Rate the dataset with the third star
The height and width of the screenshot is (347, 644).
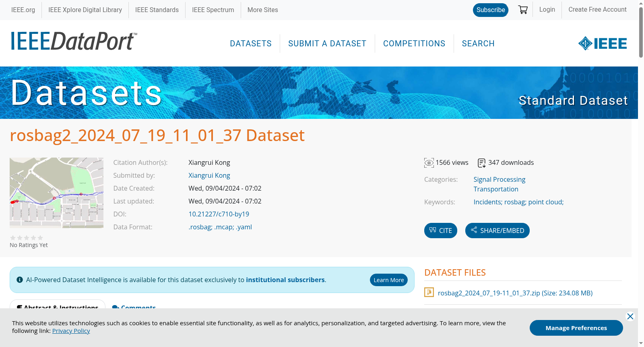click(27, 238)
